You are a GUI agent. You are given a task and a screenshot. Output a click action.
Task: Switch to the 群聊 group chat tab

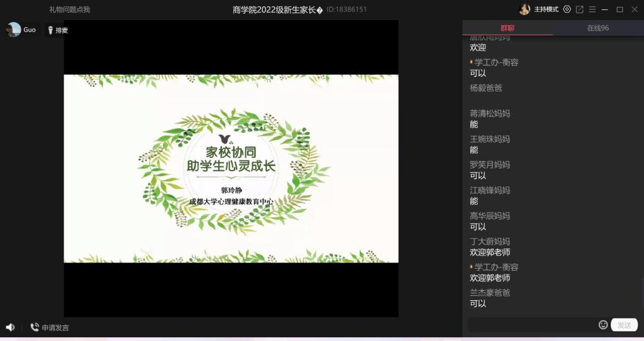point(508,28)
